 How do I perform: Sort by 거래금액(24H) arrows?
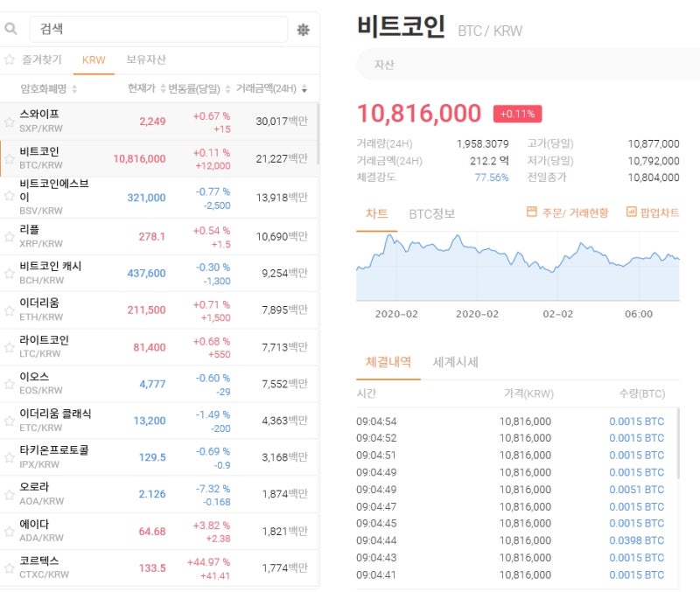[304, 89]
